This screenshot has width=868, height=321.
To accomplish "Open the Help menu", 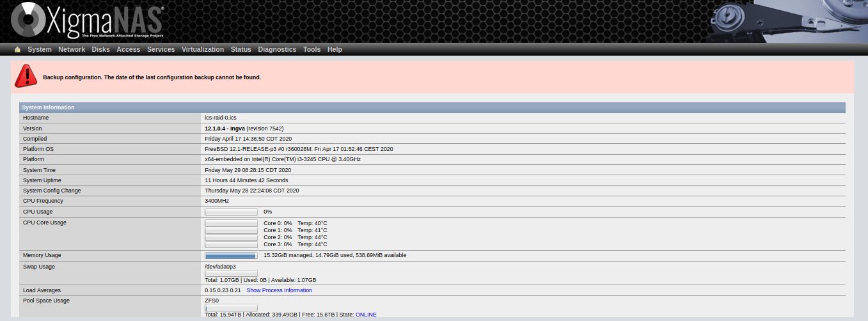I will click(x=335, y=50).
